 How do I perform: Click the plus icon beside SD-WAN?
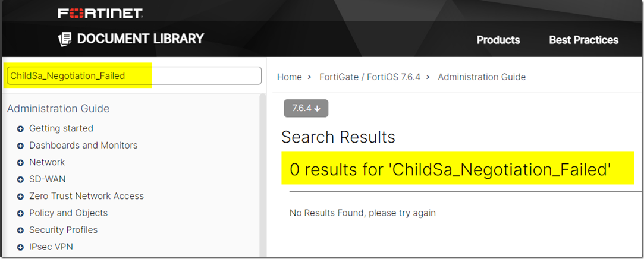20,179
